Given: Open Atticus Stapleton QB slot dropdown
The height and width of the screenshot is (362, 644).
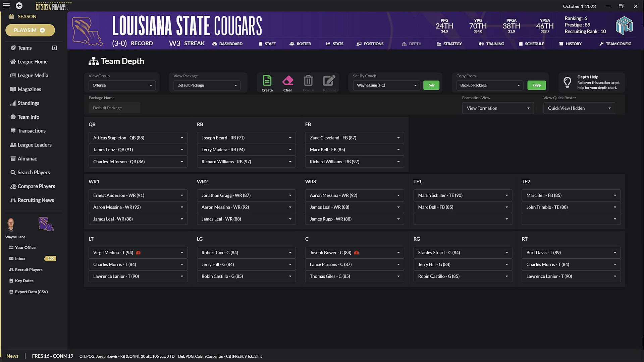Looking at the screenshot, I should coord(138,138).
